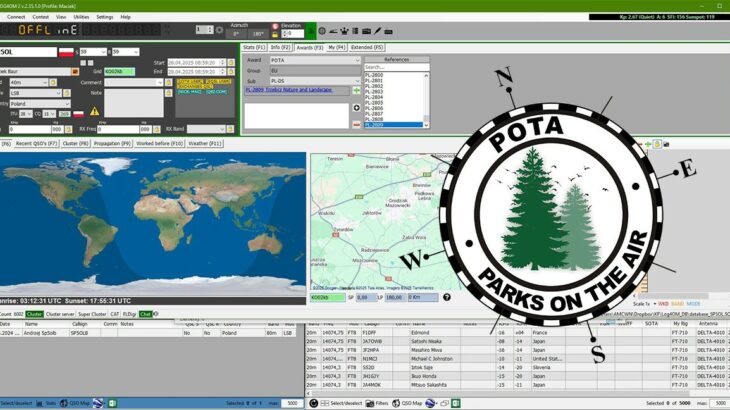730x410 pixels.
Task: Open the Sub dropdown showing PL-DS
Action: (x=315, y=81)
